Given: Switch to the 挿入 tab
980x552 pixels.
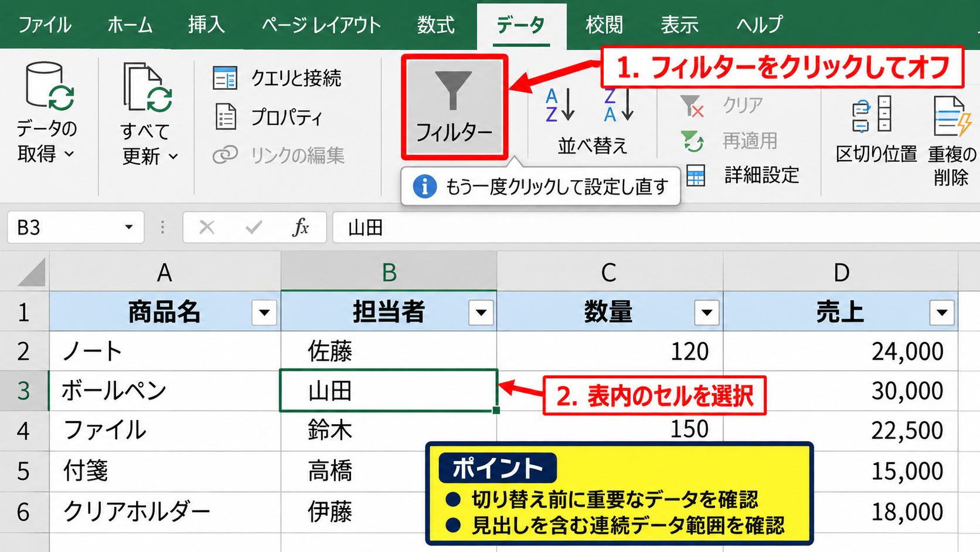Looking at the screenshot, I should [206, 25].
